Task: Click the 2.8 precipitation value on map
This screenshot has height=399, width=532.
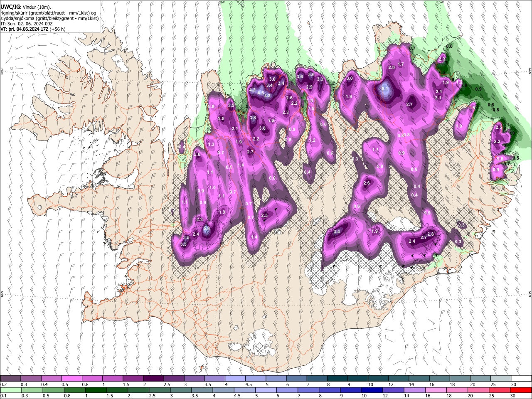Action: (x=431, y=234)
